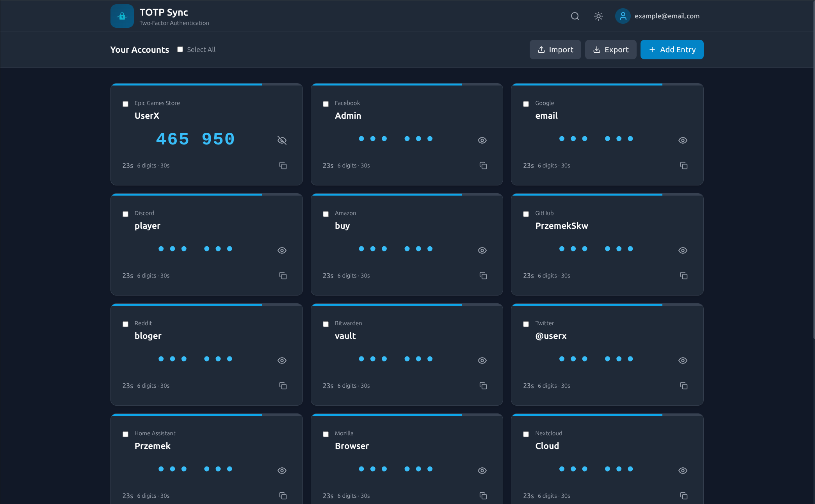Reveal the Google email code

click(x=682, y=140)
